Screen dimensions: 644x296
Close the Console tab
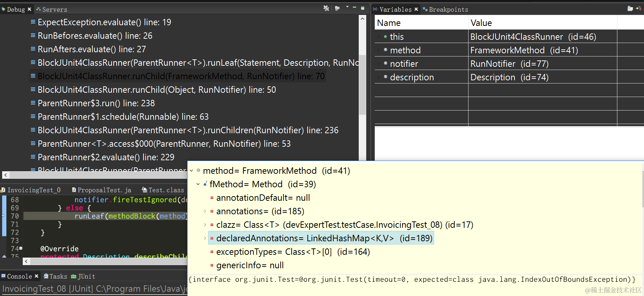coord(36,276)
